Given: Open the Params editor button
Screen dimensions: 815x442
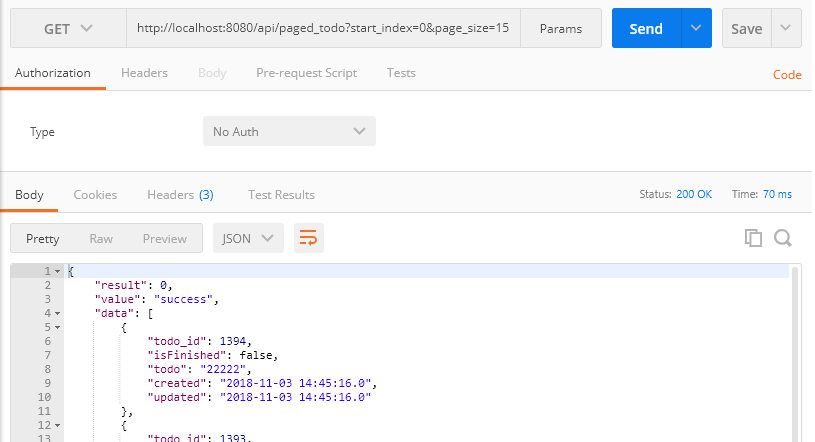Looking at the screenshot, I should [x=561, y=29].
